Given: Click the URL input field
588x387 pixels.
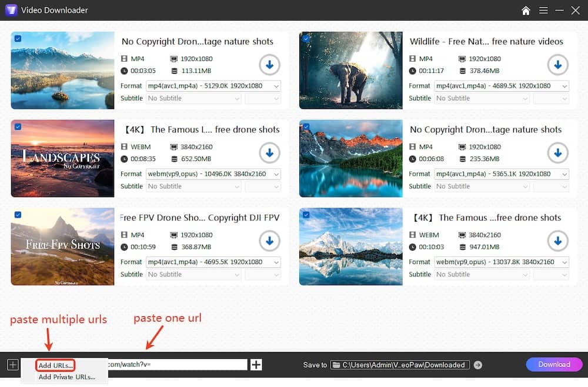Looking at the screenshot, I should tap(178, 365).
